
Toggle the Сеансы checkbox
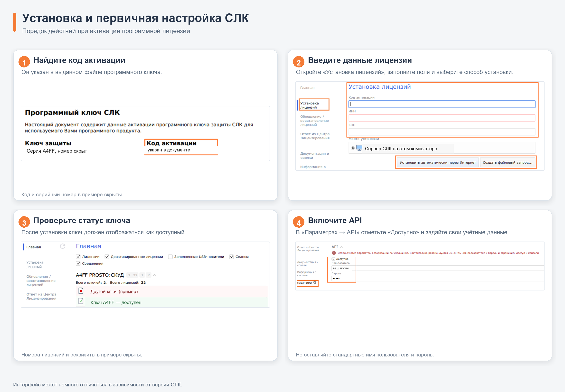231,257
